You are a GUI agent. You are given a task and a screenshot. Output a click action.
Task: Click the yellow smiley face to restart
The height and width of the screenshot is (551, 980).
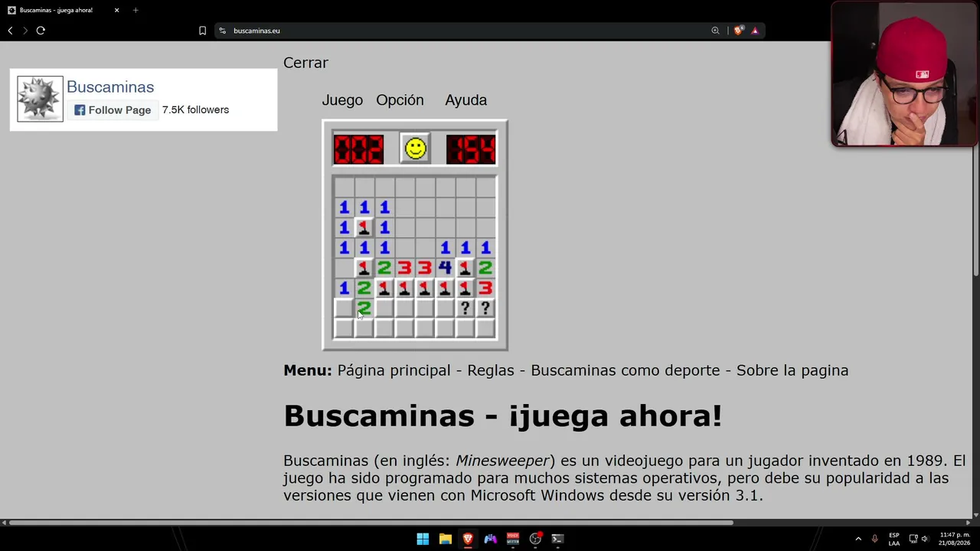tap(415, 148)
